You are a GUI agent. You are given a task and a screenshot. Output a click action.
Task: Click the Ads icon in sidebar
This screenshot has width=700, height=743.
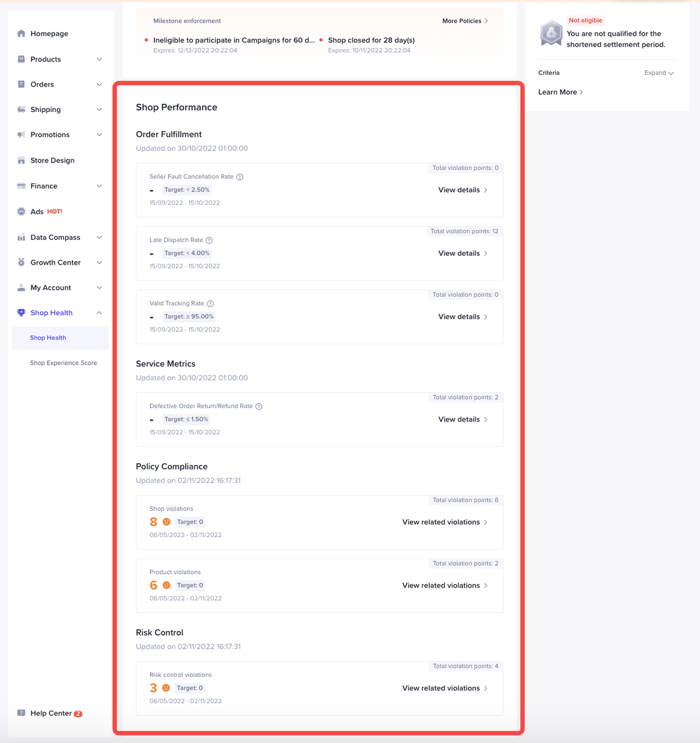[21, 211]
